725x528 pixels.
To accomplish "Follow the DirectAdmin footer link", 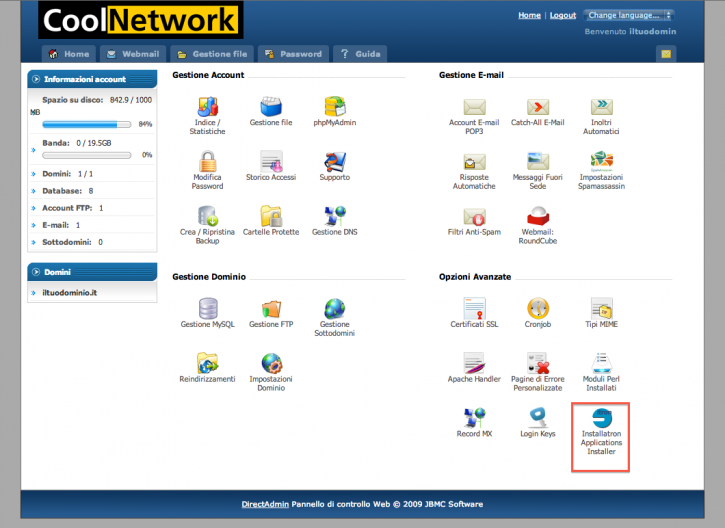I will point(265,504).
